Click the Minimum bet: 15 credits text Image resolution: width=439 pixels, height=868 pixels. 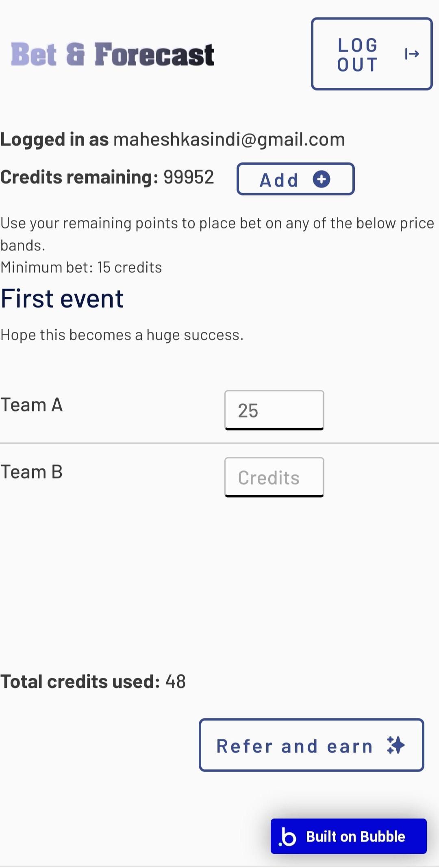click(x=81, y=268)
